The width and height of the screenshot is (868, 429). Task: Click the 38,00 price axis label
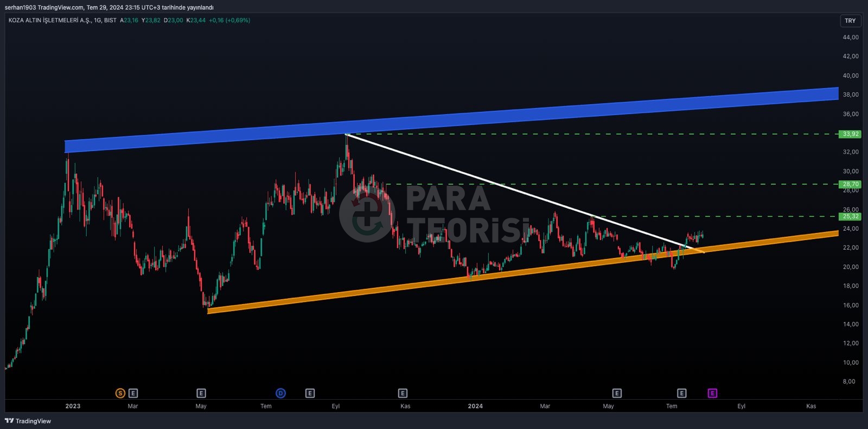[851, 95]
